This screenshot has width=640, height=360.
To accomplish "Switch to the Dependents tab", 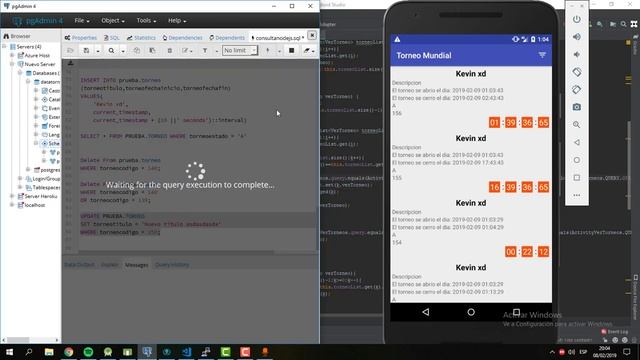I will coord(227,38).
